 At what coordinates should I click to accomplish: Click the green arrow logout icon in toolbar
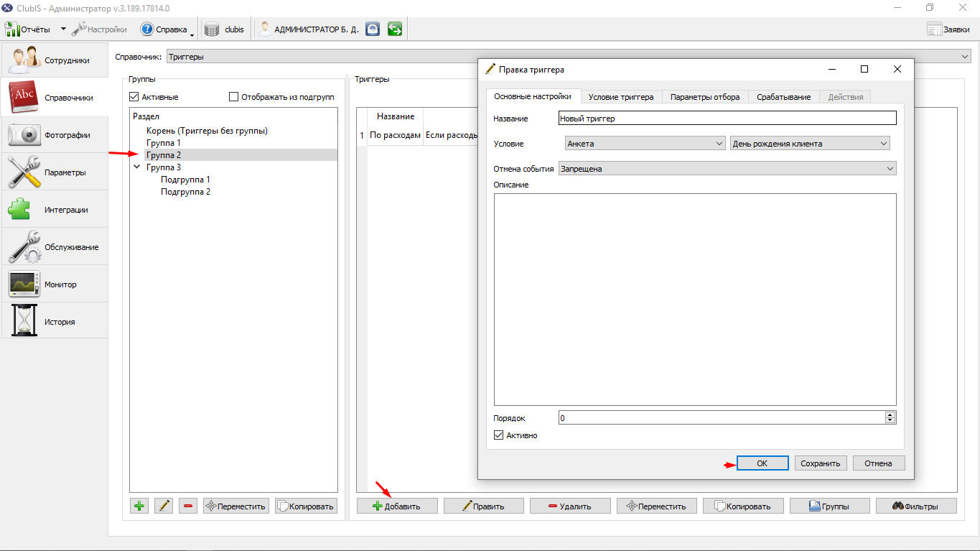(394, 29)
